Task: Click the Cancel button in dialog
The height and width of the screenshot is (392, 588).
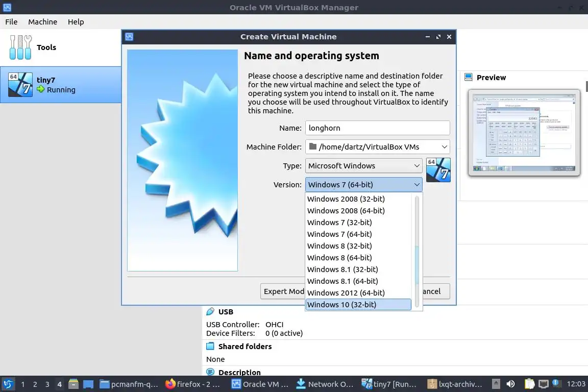Action: 436,291
